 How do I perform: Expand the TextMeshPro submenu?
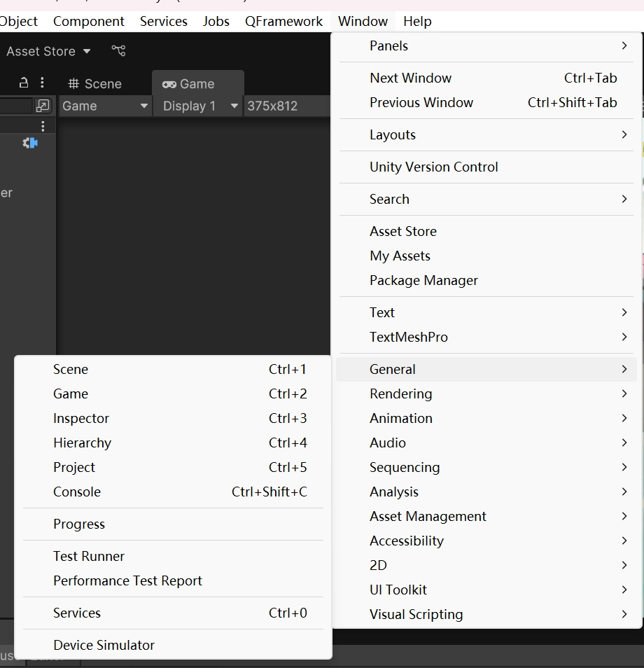[x=486, y=337]
